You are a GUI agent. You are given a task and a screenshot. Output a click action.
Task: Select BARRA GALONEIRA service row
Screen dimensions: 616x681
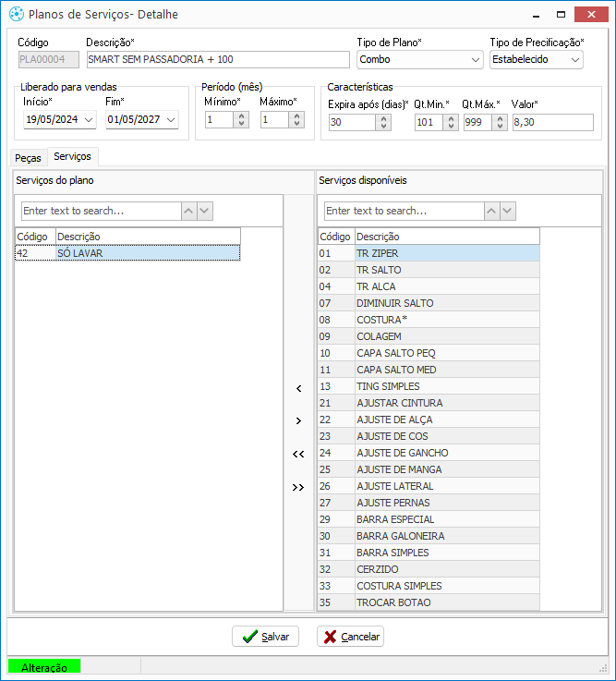429,536
